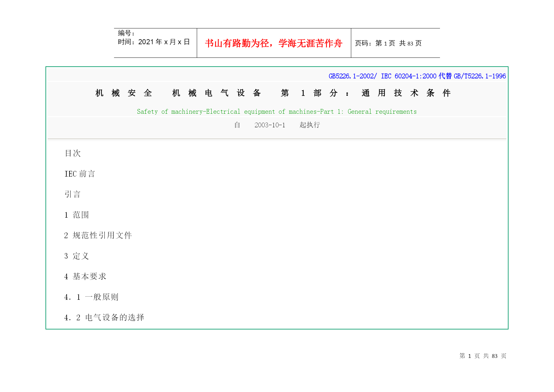This screenshot has width=554, height=392.
Task: Click the 2003-10-1 effective date
Action: point(270,125)
